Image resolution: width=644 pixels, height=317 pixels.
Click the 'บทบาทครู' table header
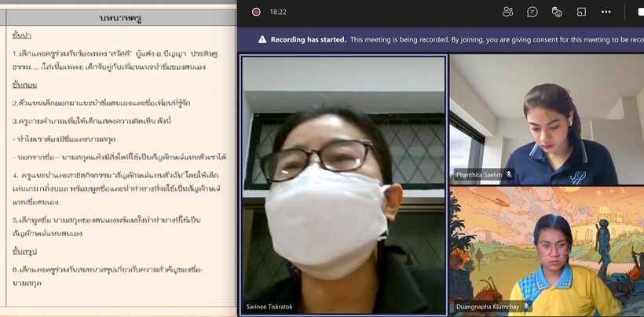point(120,18)
